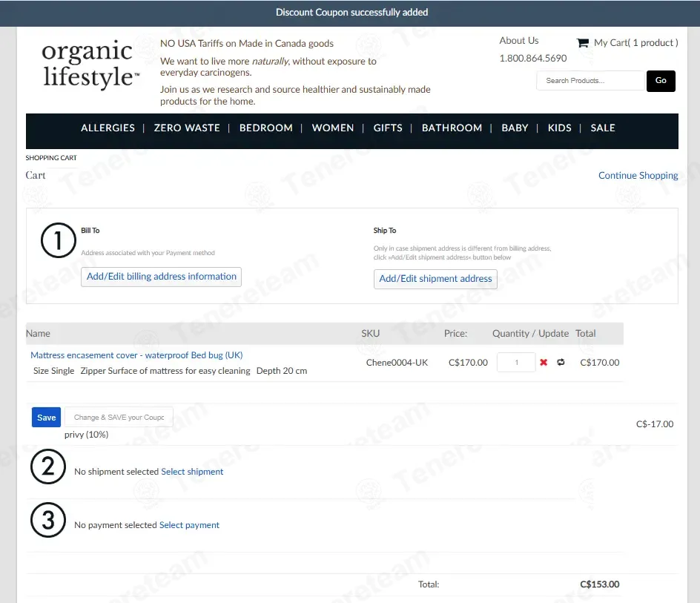
Task: Click Discount Coupon successfully added banner
Action: pyautogui.click(x=351, y=13)
